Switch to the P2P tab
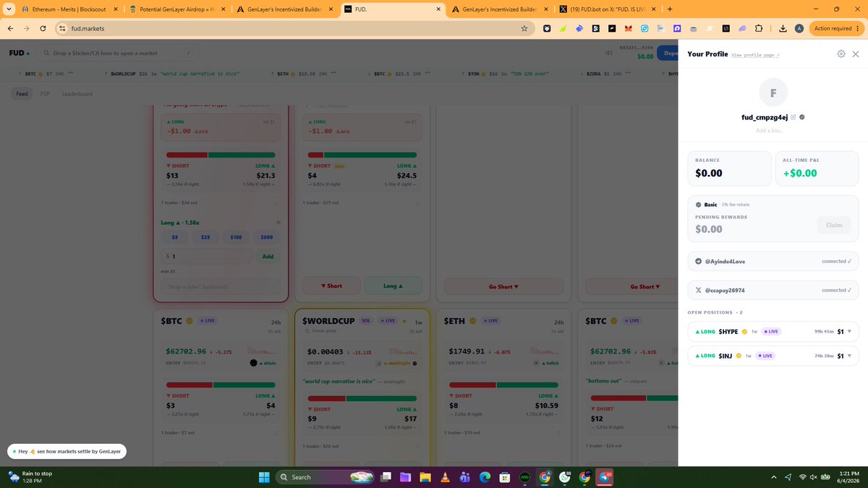The image size is (868, 488). coord(45,94)
